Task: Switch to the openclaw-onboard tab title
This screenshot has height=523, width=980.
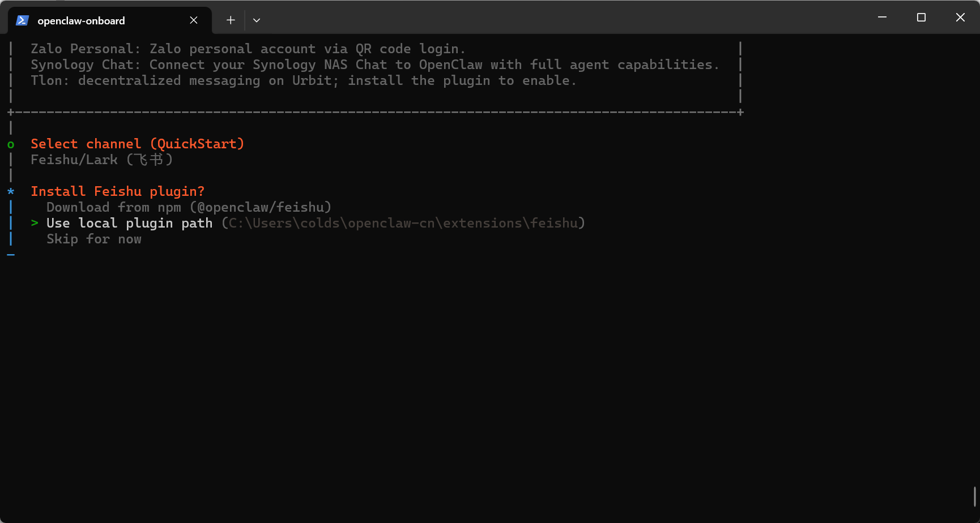Action: coord(81,21)
